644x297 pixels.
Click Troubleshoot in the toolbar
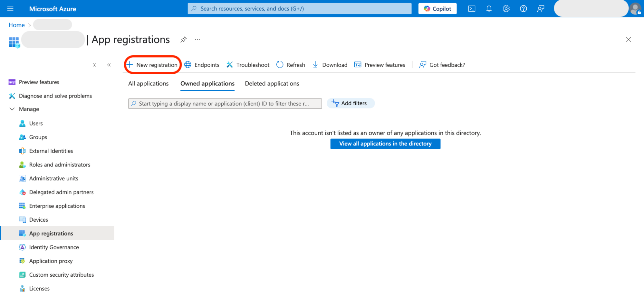[x=248, y=65]
